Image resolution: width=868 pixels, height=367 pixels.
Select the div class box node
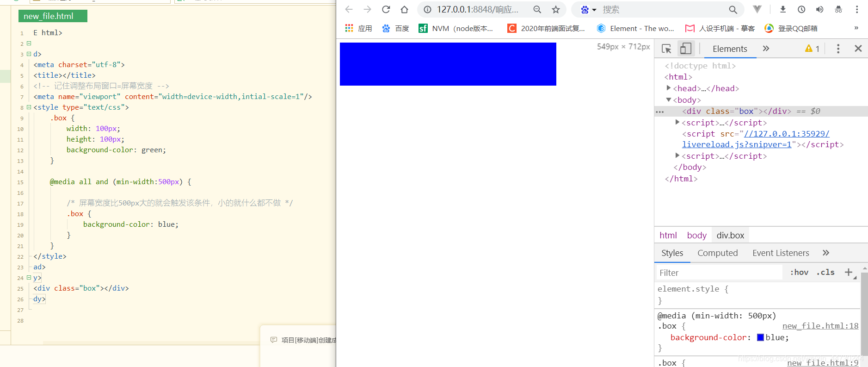(736, 111)
